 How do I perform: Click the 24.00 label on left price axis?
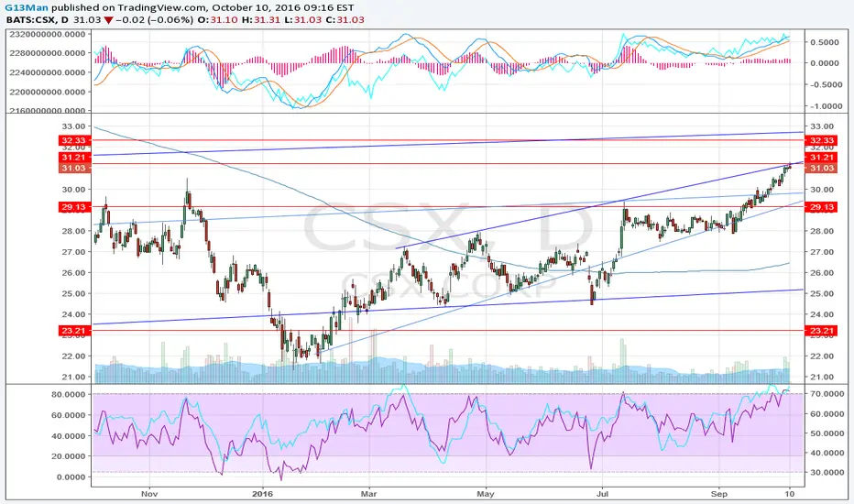73,314
